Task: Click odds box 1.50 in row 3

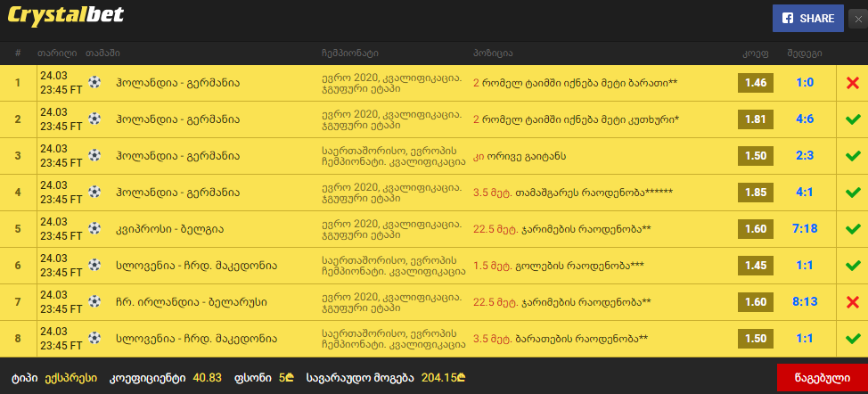Action: coord(756,156)
